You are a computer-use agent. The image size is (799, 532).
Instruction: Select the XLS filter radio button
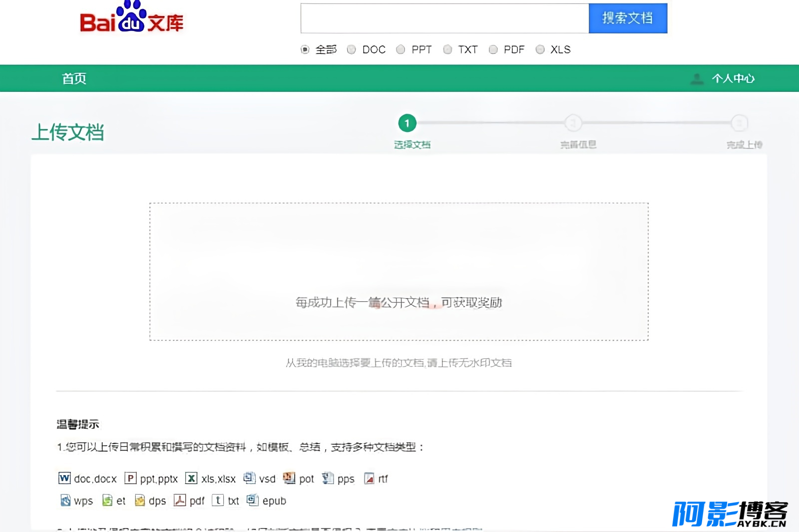click(x=540, y=49)
